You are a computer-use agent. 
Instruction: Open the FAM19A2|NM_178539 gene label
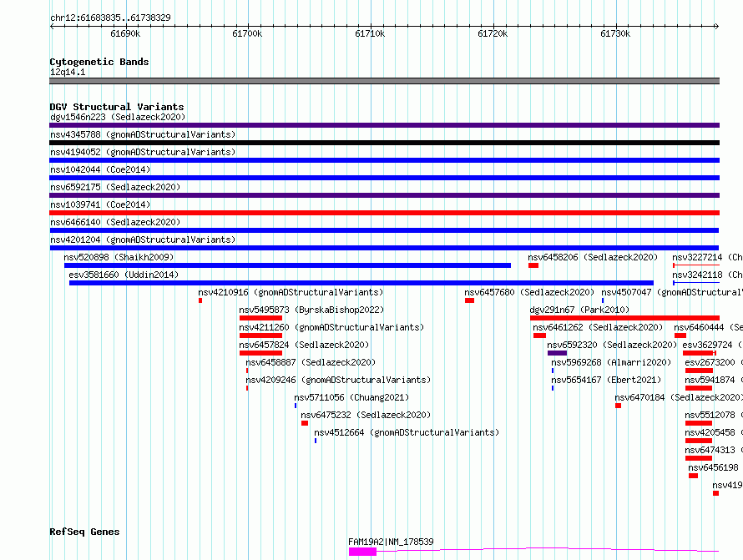pos(391,542)
